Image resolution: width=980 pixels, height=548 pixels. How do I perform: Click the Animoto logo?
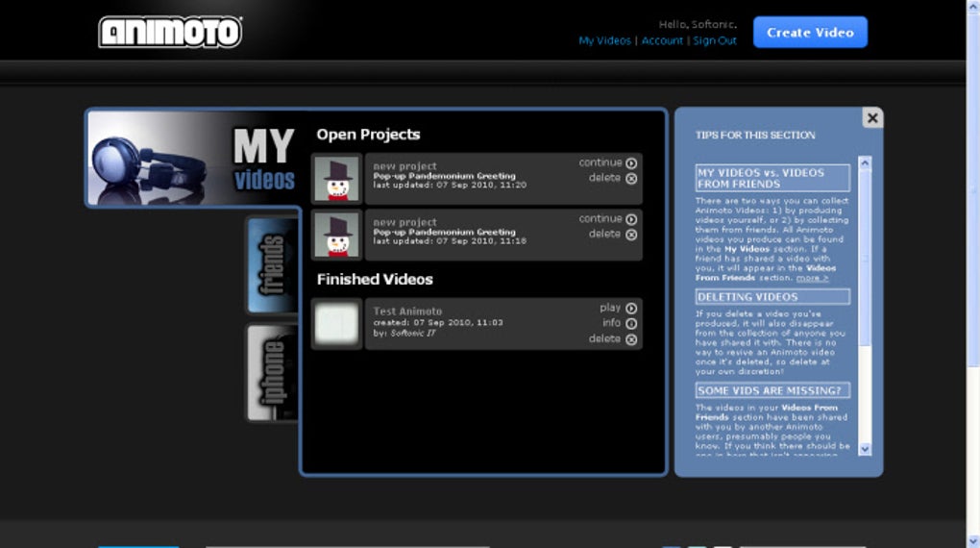pos(170,32)
